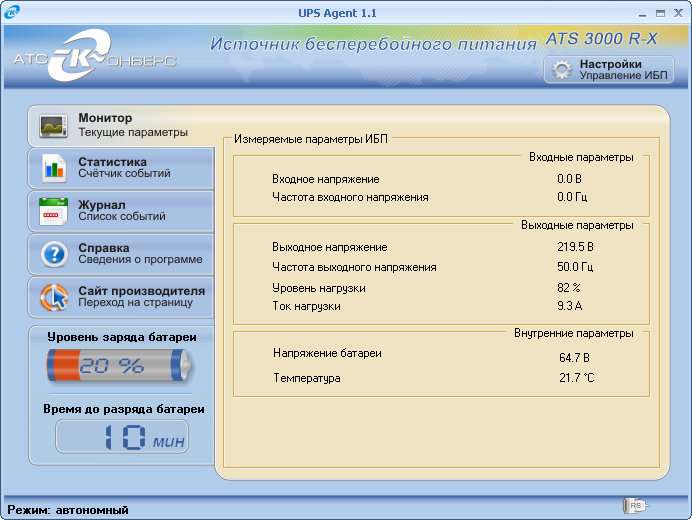Viewport: 692px width, 520px height.
Task: Select the input voltage value 0.0 В
Action: tap(569, 179)
